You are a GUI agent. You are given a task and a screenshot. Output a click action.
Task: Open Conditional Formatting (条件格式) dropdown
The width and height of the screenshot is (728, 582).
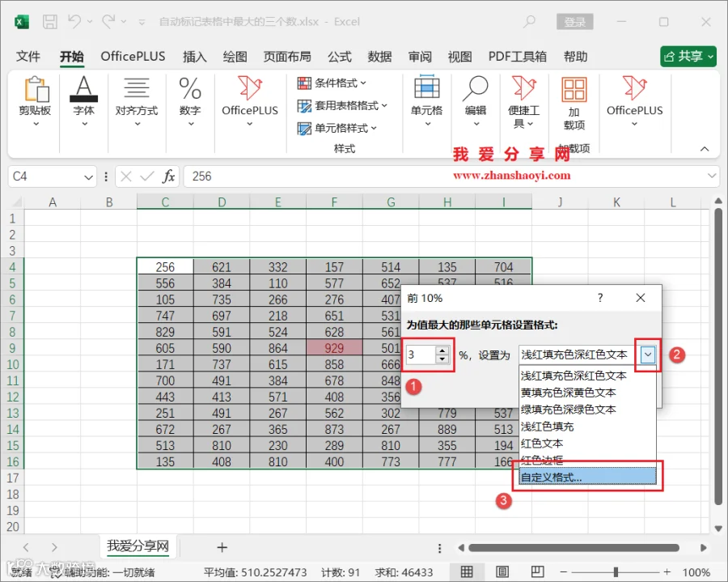click(332, 83)
